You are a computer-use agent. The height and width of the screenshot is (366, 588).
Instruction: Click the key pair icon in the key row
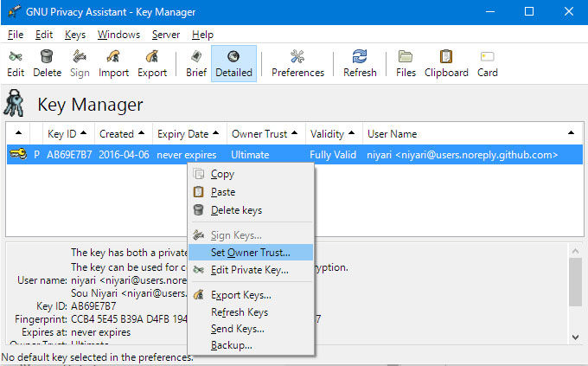pos(18,154)
